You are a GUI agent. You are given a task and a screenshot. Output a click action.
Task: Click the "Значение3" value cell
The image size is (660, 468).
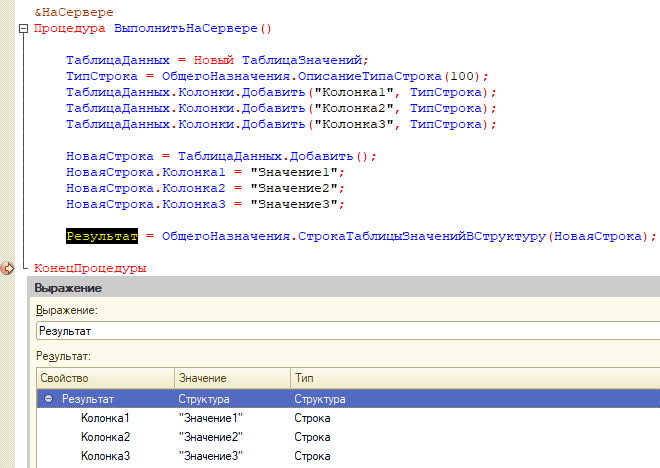[x=210, y=457]
